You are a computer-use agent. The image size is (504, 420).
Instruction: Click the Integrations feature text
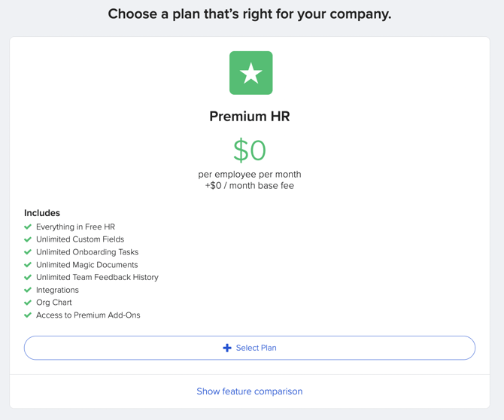coord(57,290)
